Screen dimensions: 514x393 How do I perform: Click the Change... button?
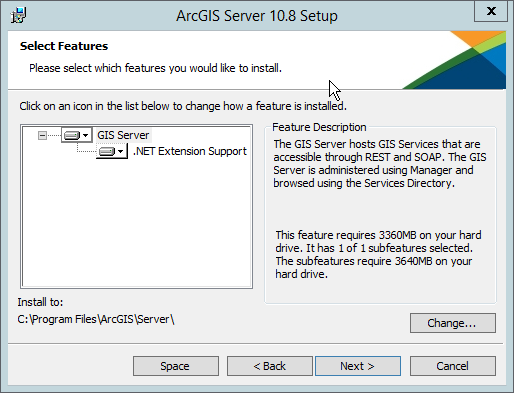click(453, 323)
